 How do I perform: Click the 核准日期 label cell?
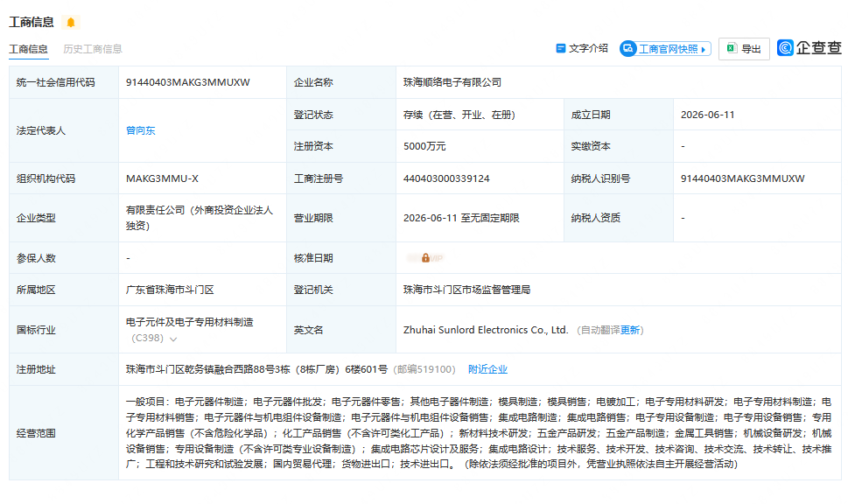tap(341, 258)
